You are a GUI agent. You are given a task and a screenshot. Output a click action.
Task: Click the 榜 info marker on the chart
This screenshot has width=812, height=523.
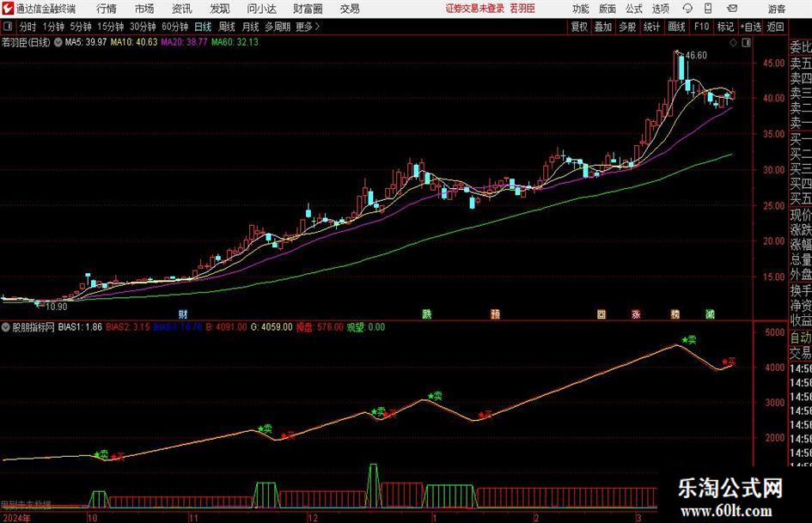675,313
